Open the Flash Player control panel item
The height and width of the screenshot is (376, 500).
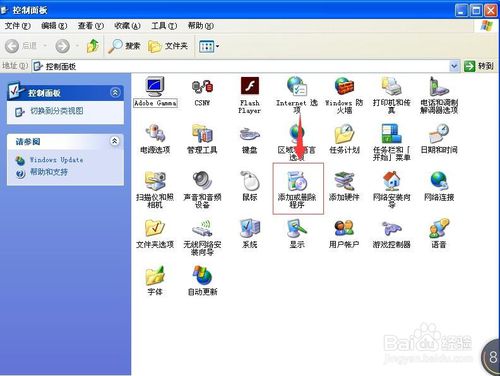click(x=250, y=95)
